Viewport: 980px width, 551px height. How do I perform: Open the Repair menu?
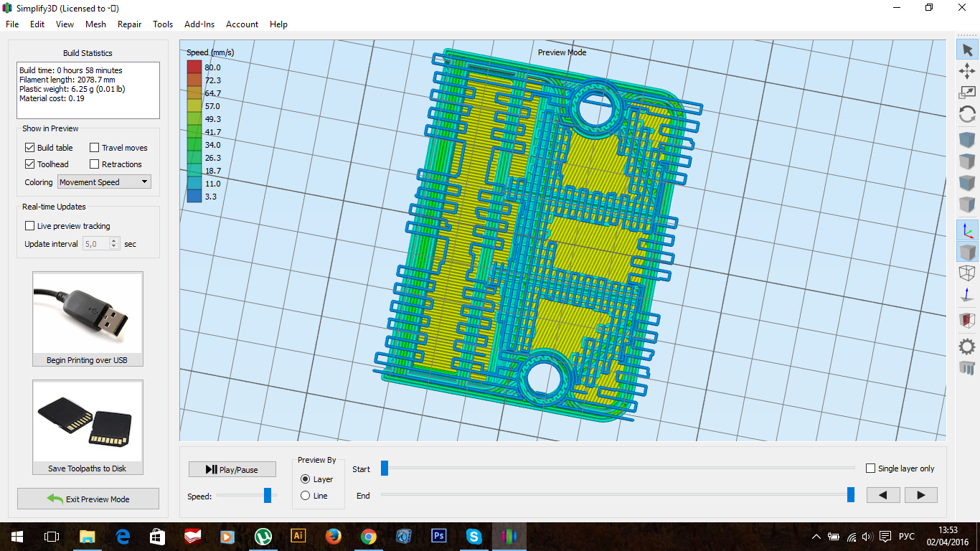point(129,24)
